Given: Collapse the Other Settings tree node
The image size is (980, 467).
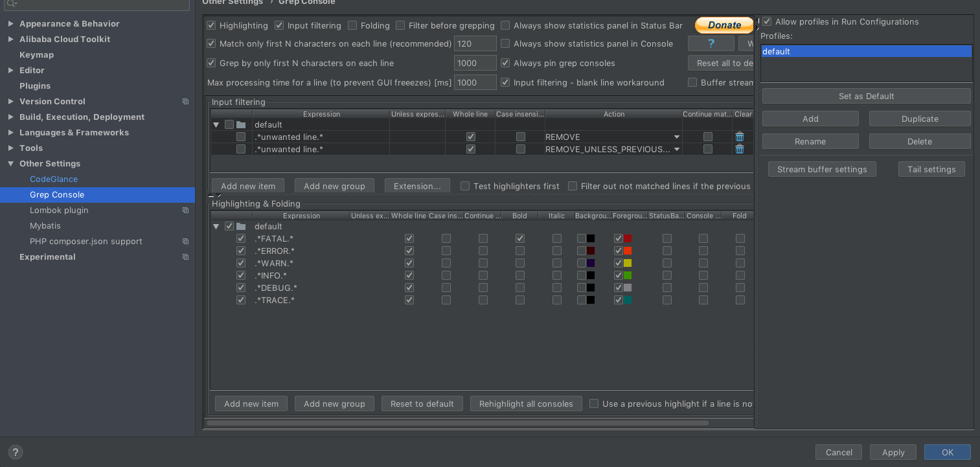Looking at the screenshot, I should point(10,164).
